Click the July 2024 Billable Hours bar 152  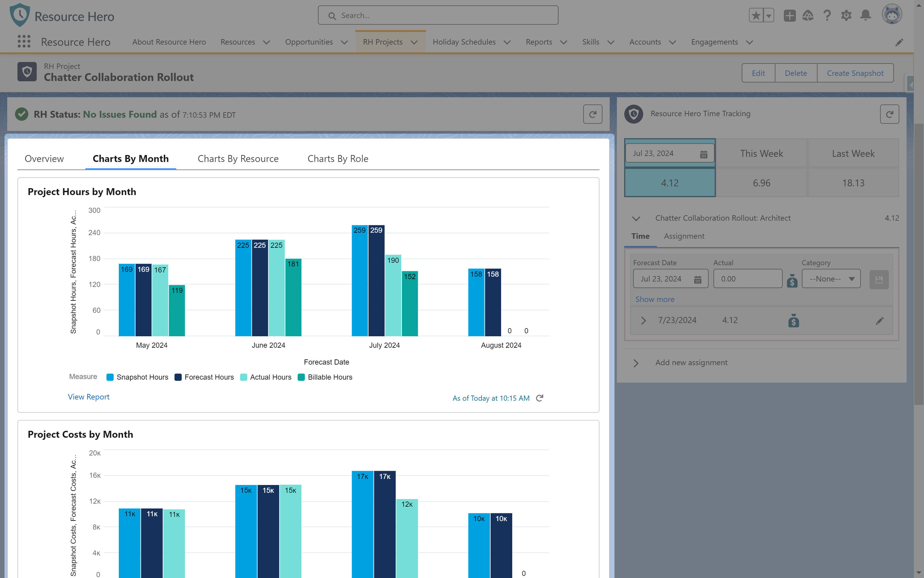pos(410,303)
